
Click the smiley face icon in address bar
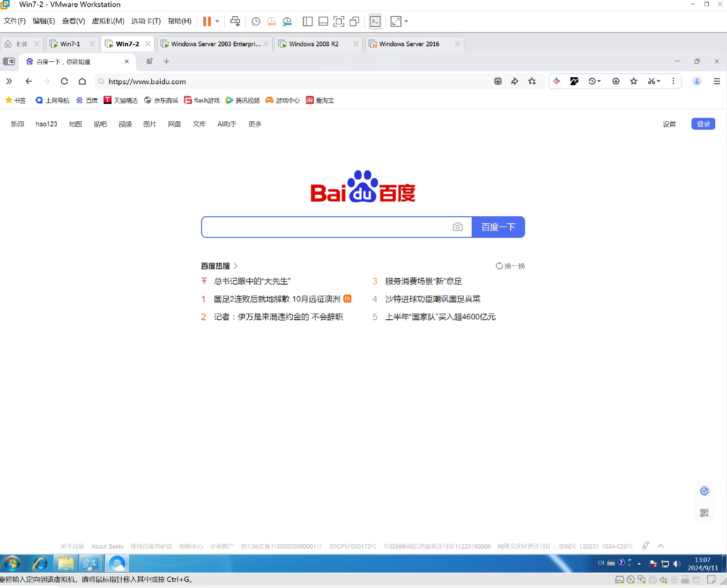click(498, 81)
